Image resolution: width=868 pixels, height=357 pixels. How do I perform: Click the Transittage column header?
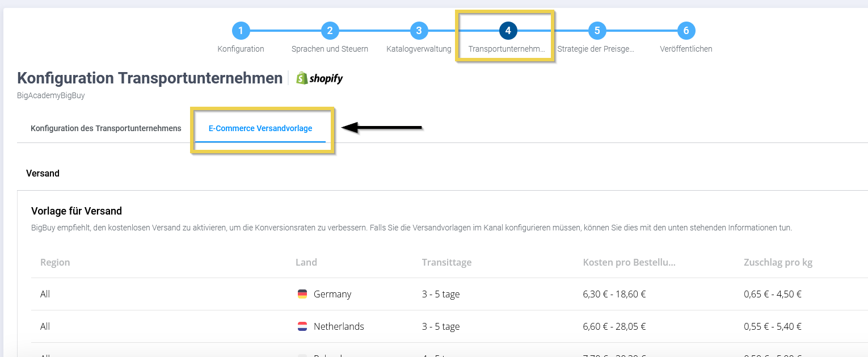click(x=446, y=262)
